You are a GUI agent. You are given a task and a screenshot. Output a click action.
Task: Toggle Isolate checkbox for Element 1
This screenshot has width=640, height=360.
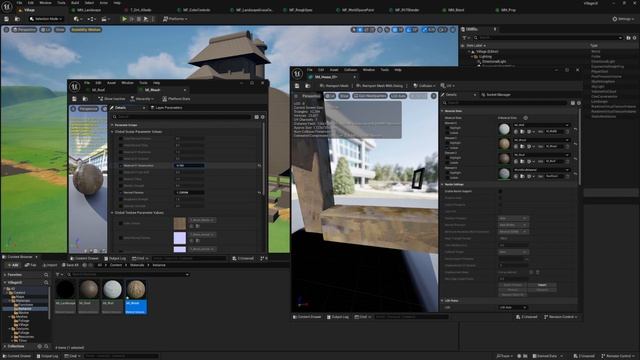click(x=447, y=148)
